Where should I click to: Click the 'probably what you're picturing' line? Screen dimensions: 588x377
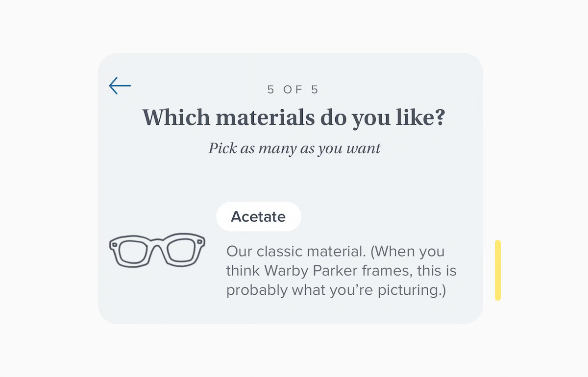pyautogui.click(x=336, y=290)
